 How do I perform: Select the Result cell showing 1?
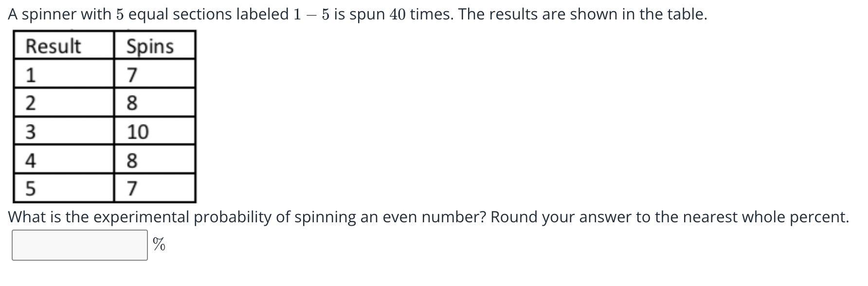(x=64, y=74)
